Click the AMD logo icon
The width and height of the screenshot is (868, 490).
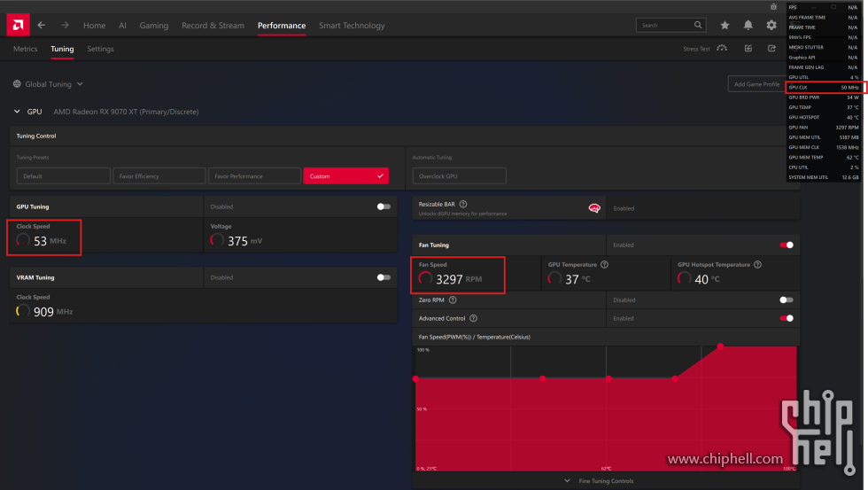click(x=19, y=25)
